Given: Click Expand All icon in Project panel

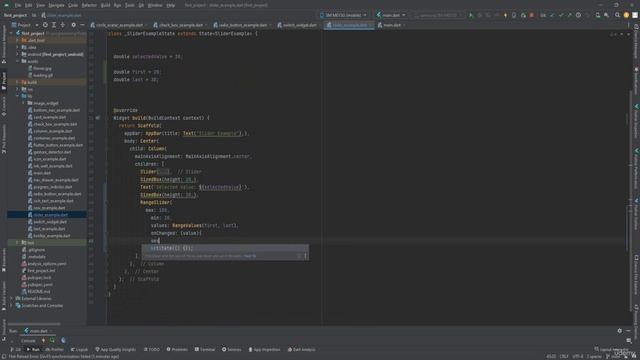Looking at the screenshot, I should coord(54,25).
